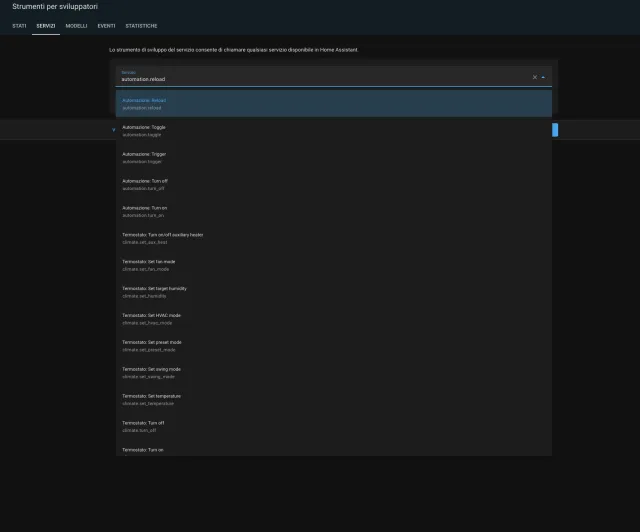Screen dimensions: 640x532
Task: Clear the service field with the X icon
Action: (534, 77)
